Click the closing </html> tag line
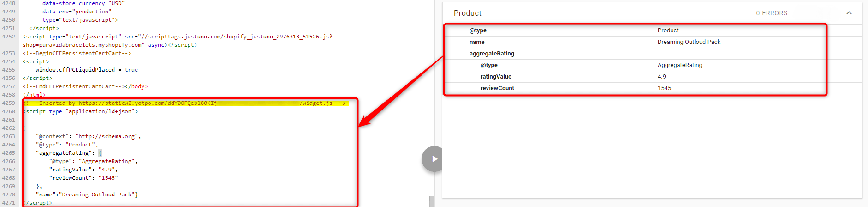The image size is (868, 207). point(34,95)
